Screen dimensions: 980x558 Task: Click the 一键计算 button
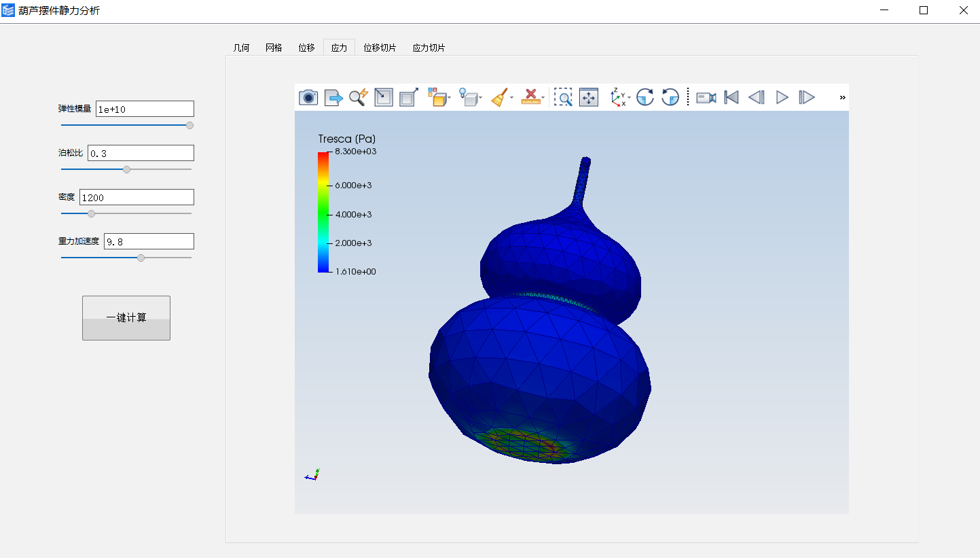126,318
